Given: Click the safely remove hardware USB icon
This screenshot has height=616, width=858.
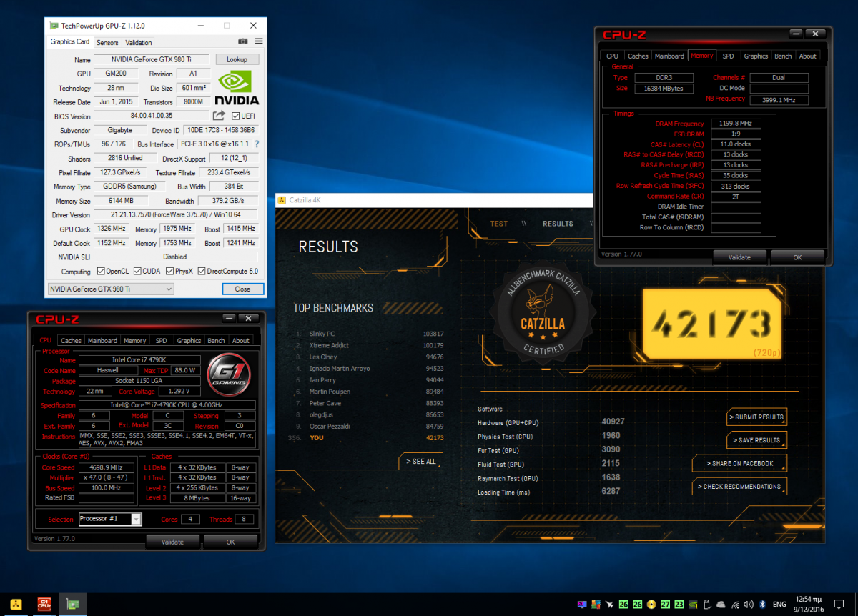Looking at the screenshot, I should (707, 605).
